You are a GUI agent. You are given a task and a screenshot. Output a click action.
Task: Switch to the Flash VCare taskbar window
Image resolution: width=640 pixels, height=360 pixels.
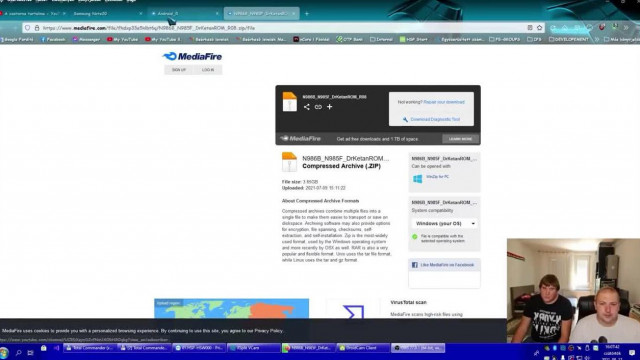(x=254, y=348)
